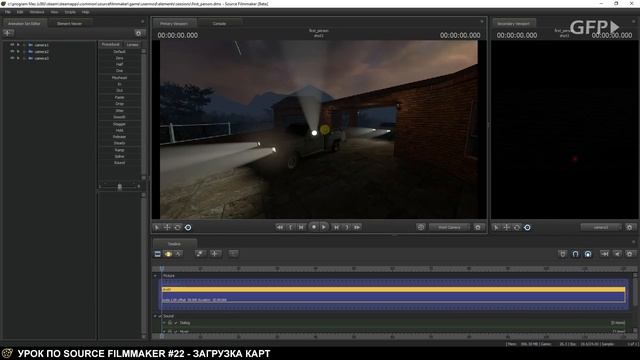640x360 pixels.
Task: Choose screen manipulator circle in secondary viewport
Action: coord(527,227)
